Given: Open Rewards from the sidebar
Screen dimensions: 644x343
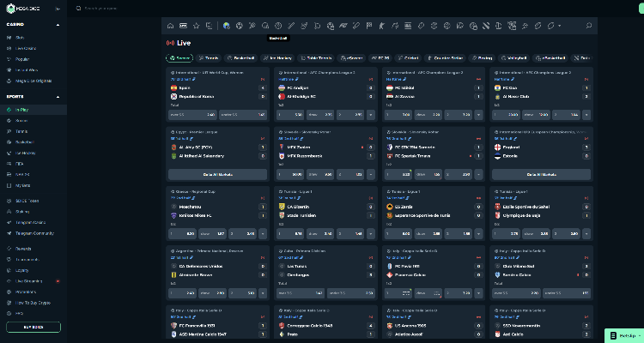Looking at the screenshot, I should 23,250.
